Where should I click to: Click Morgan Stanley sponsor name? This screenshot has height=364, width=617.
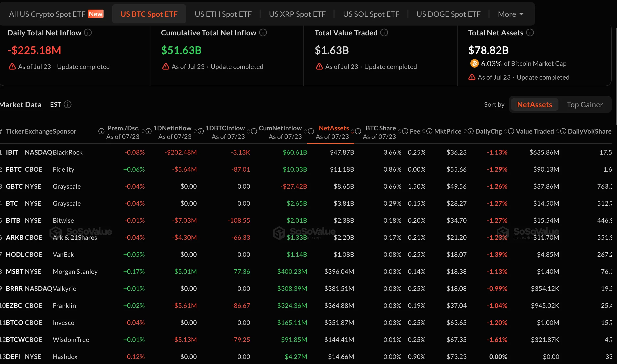point(75,271)
